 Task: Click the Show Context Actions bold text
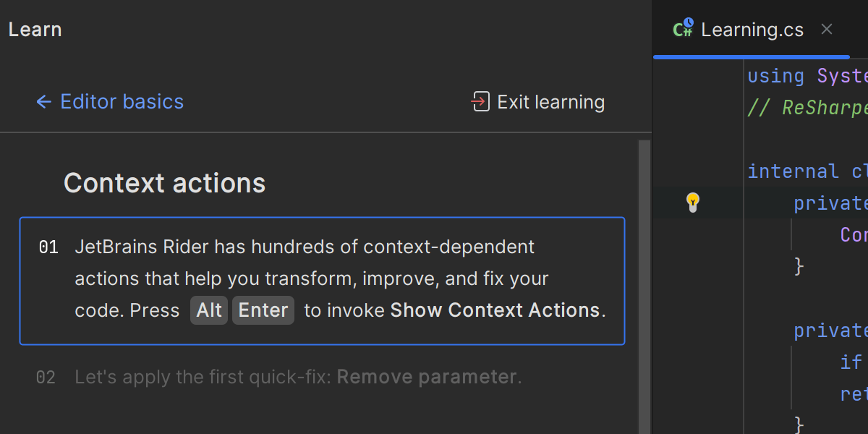tap(495, 310)
